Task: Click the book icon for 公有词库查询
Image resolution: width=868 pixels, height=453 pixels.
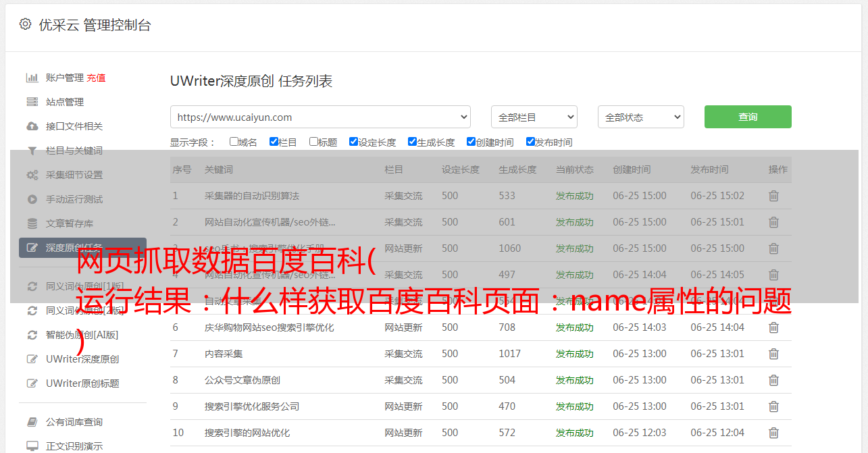Action: tap(32, 422)
